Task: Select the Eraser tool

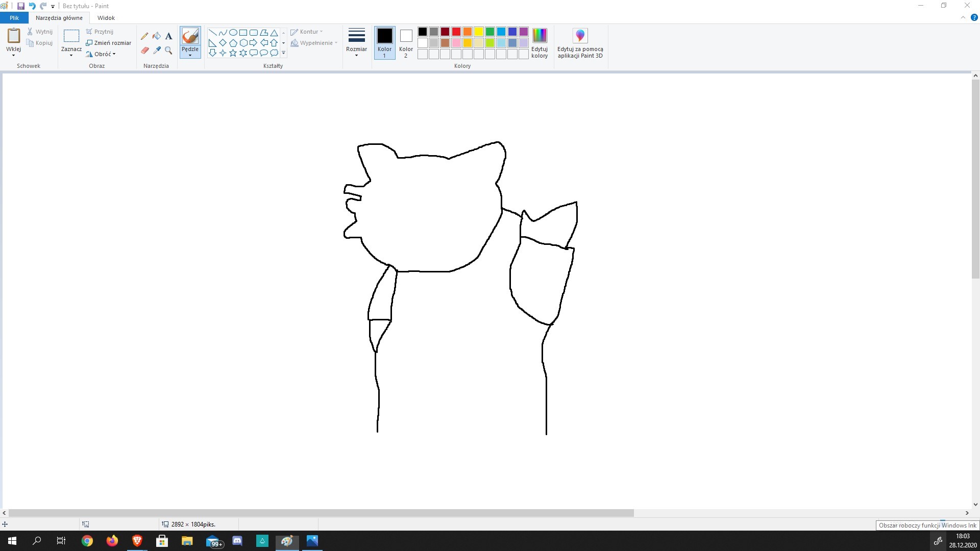Action: (x=144, y=51)
